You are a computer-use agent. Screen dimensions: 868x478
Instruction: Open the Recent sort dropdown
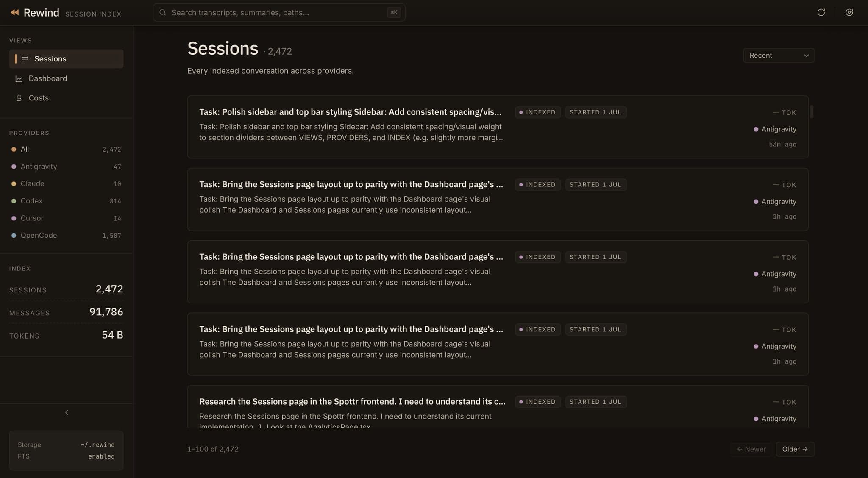(x=779, y=56)
